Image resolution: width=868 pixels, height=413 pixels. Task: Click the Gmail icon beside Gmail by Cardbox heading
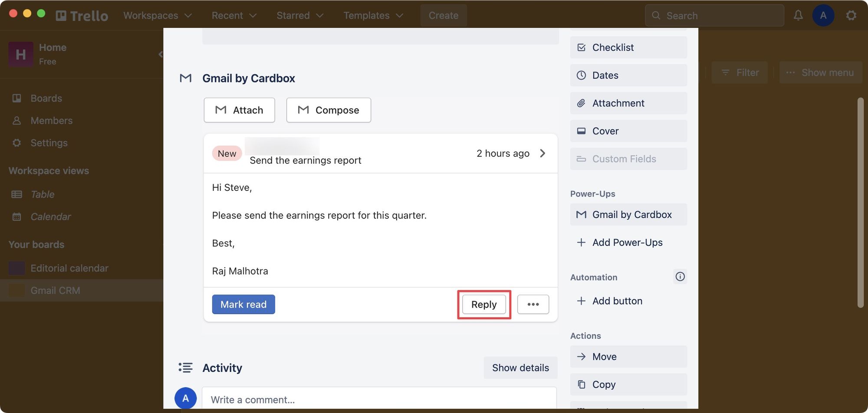186,78
